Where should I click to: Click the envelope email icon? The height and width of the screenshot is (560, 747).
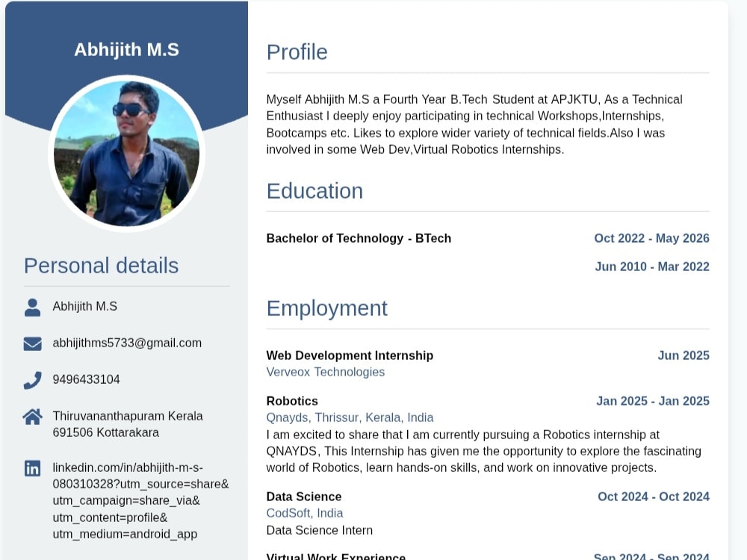pos(32,343)
